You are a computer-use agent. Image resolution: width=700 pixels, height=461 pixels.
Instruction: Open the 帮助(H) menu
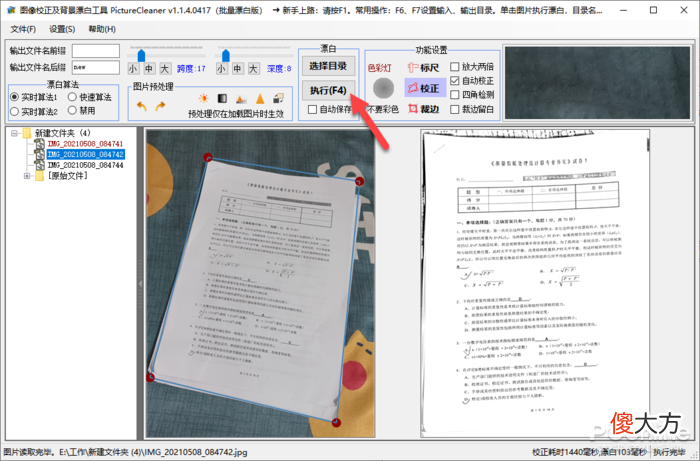[x=102, y=29]
